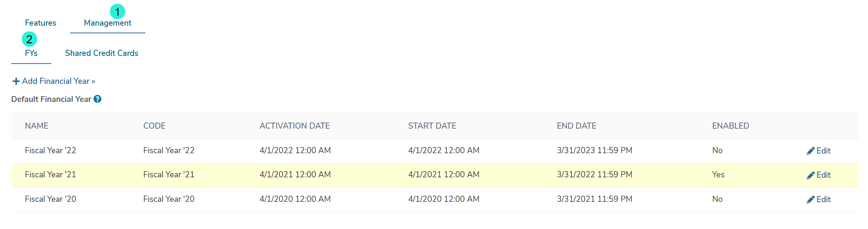Select the FYs sub-tab
Viewport: 868px width, 229px height.
pos(31,53)
